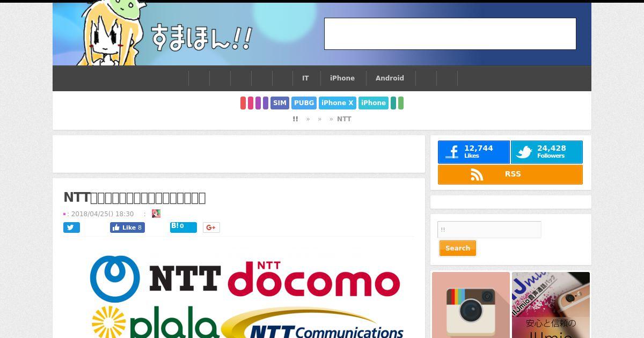Open the Twitter 24,428 Followers button

(x=547, y=152)
